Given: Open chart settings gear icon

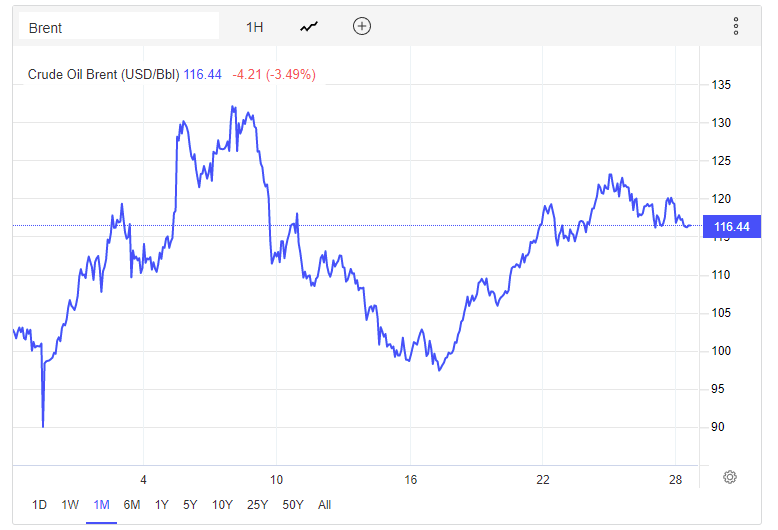Looking at the screenshot, I should click(730, 477).
